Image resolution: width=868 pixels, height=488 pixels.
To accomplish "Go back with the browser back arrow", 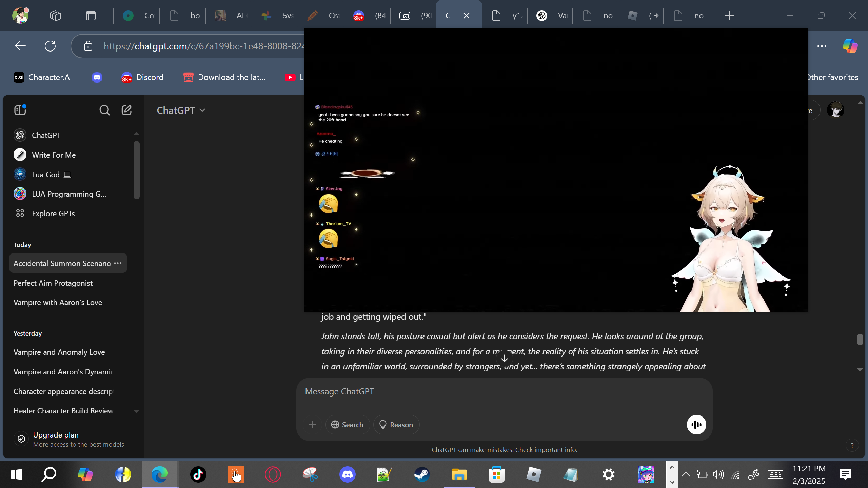I will (20, 46).
